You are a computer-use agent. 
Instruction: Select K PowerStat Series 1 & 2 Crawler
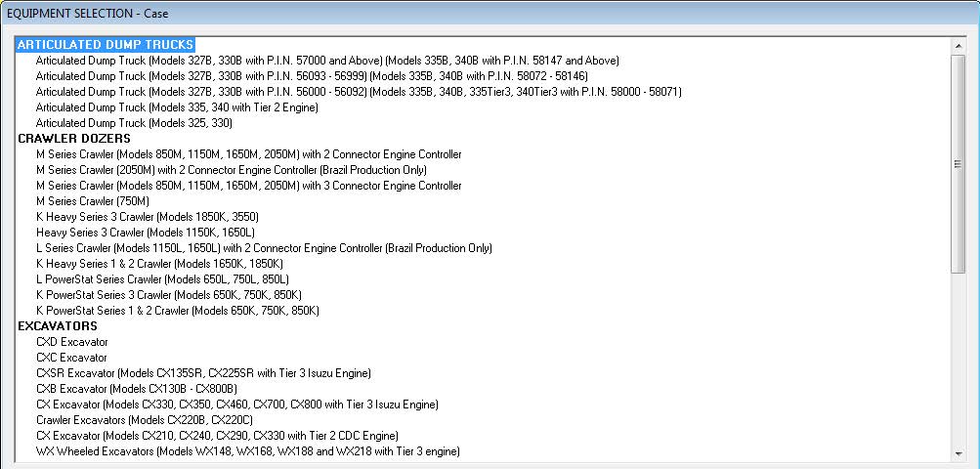coord(178,311)
